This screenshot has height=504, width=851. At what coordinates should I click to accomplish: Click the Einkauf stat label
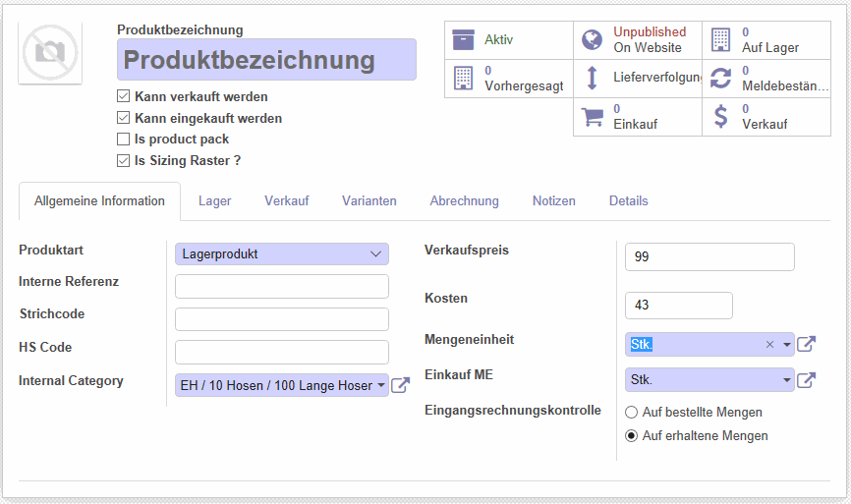point(636,124)
